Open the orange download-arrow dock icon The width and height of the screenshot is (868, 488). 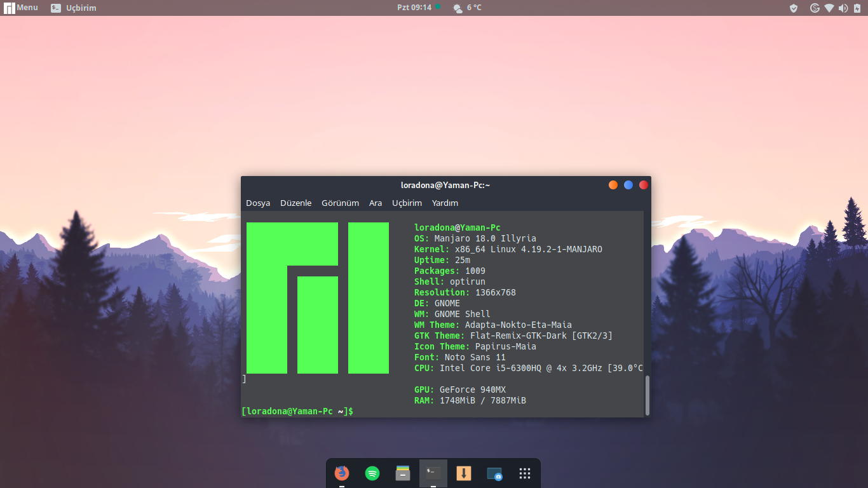click(464, 473)
